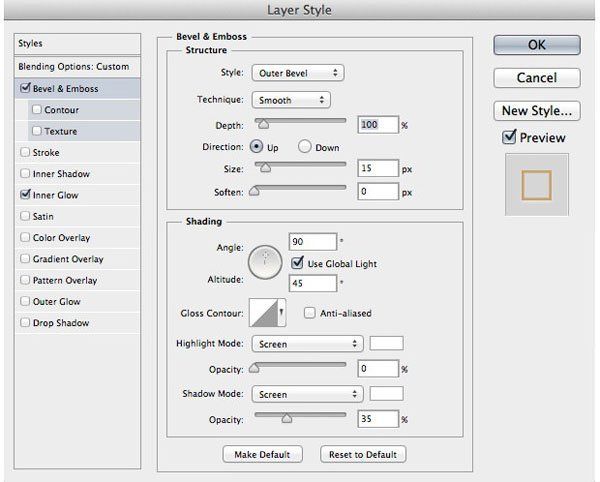Open the Gradient Overlay settings label

point(68,259)
